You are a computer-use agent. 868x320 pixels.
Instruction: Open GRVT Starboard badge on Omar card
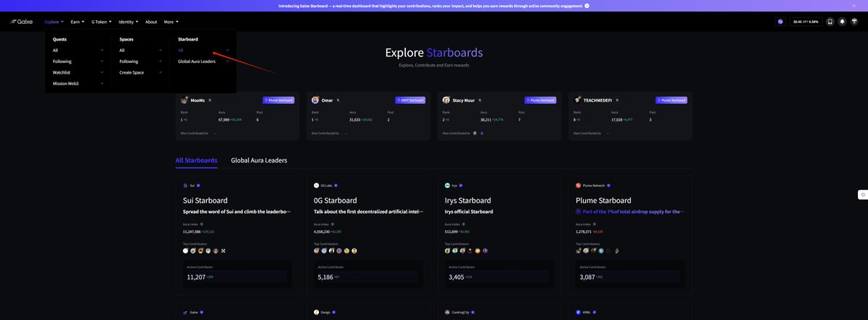click(x=410, y=100)
